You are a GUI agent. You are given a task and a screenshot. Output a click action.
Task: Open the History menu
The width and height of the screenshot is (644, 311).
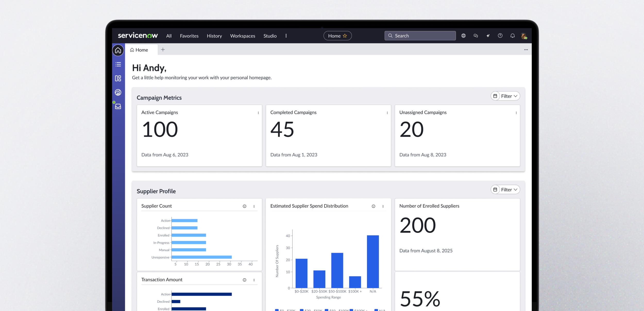214,36
